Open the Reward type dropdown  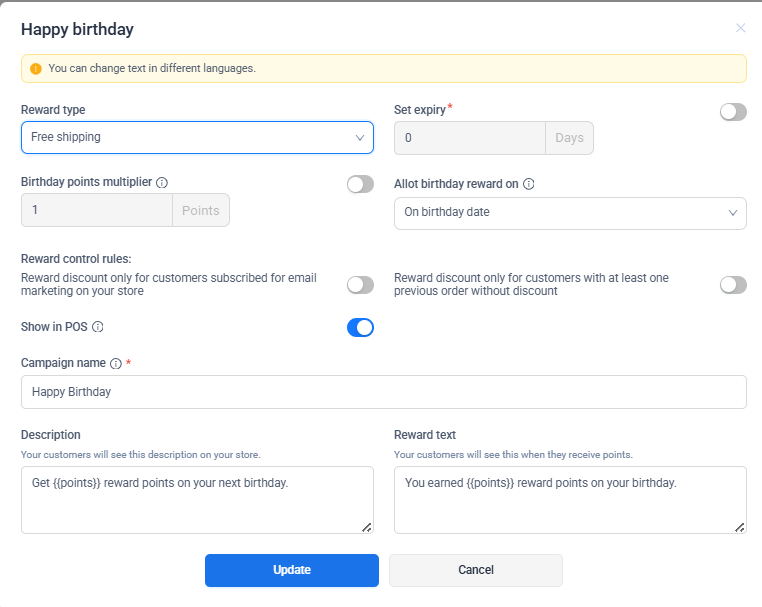(197, 137)
